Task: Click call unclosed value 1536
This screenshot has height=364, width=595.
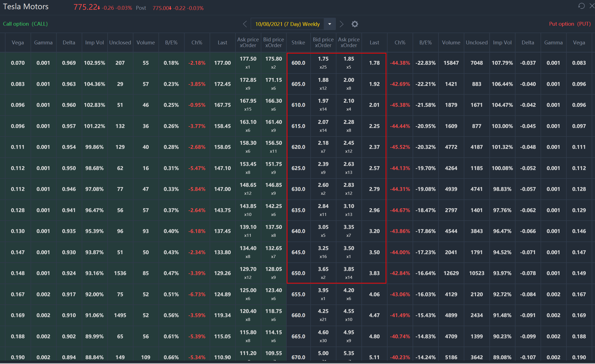Action: pyautogui.click(x=120, y=273)
